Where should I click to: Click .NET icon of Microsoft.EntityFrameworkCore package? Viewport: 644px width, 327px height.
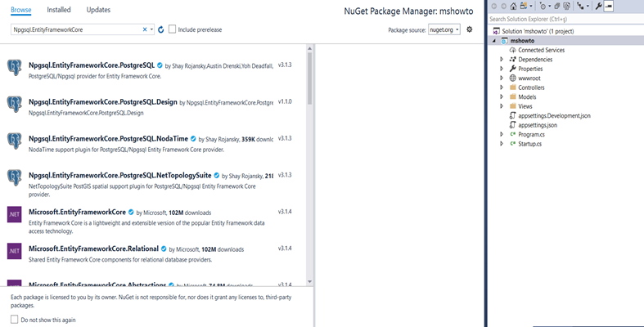point(15,214)
